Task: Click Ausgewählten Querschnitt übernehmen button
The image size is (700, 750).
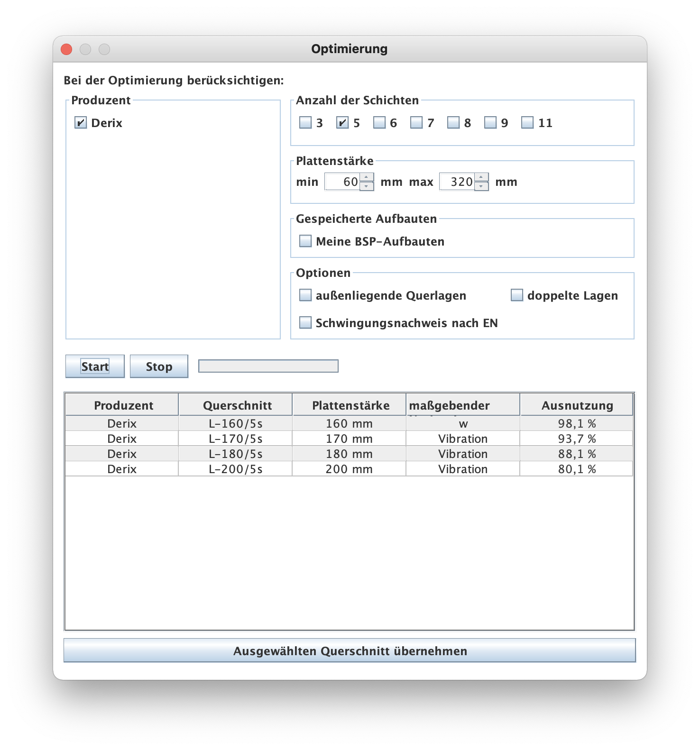Action: [x=350, y=651]
